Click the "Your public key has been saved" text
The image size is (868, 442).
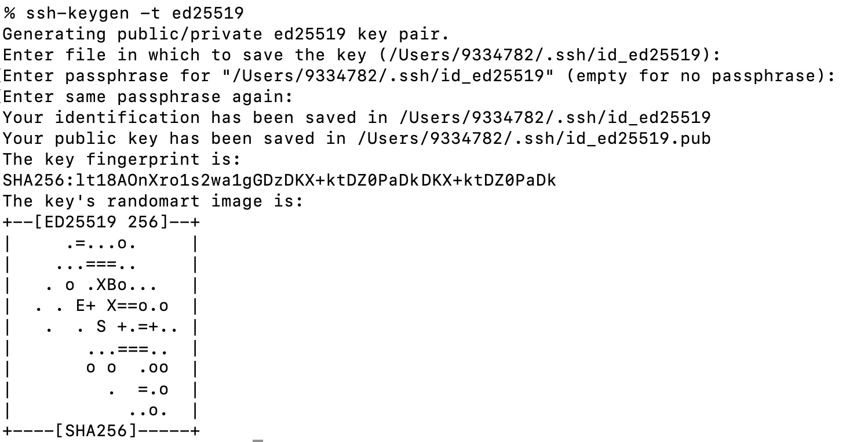point(159,139)
